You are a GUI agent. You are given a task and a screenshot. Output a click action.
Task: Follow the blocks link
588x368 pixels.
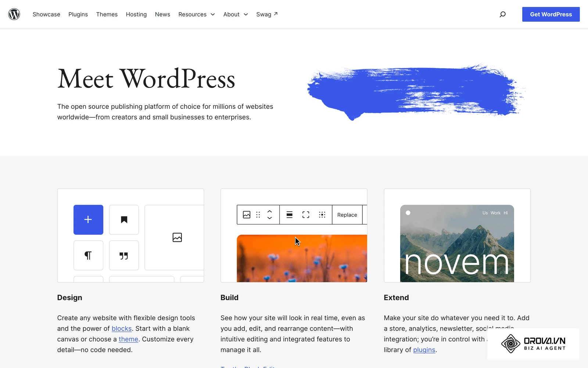[x=122, y=329]
